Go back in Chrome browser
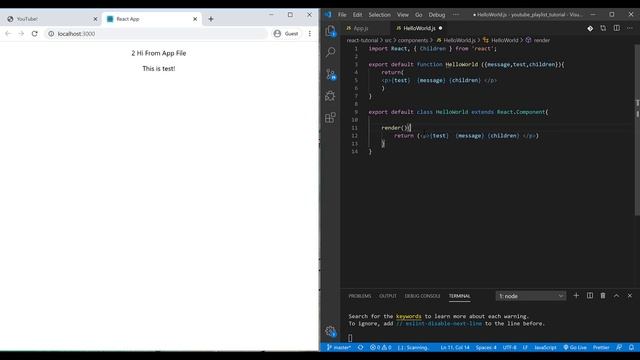This screenshot has width=640, height=360. point(8,33)
